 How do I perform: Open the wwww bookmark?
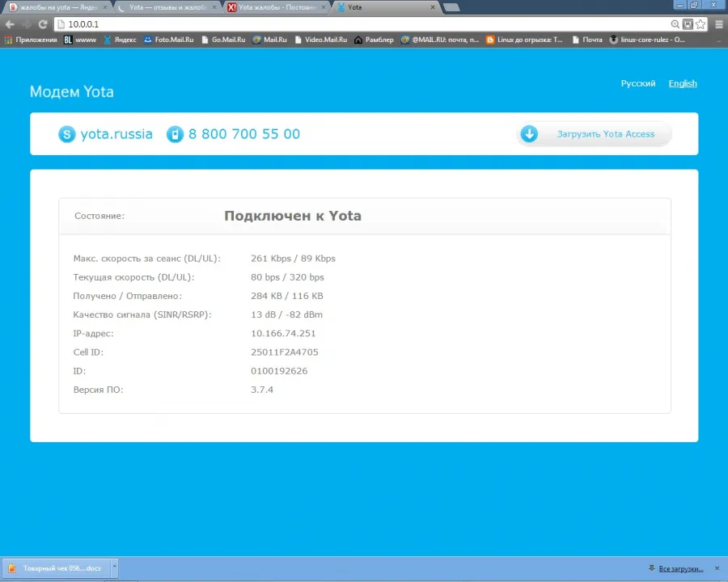pos(80,40)
